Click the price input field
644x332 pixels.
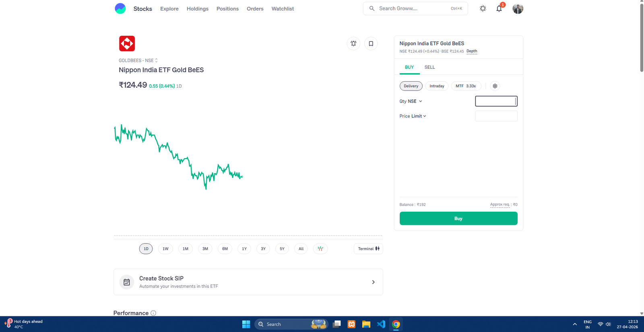[496, 116]
